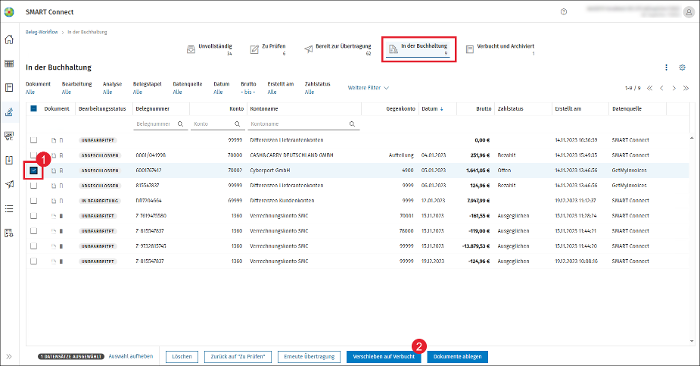This screenshot has height=366, width=700.
Task: Open the table settings gear icon
Action: (x=682, y=67)
